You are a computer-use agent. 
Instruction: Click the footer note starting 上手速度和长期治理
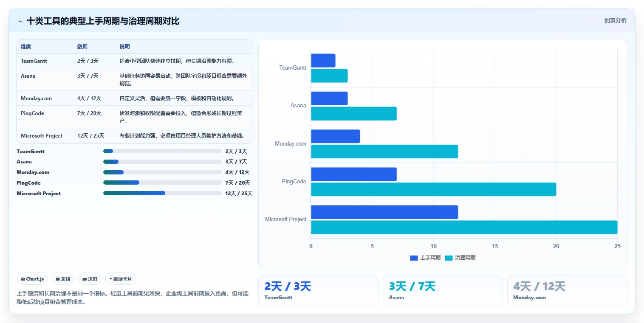(x=133, y=298)
